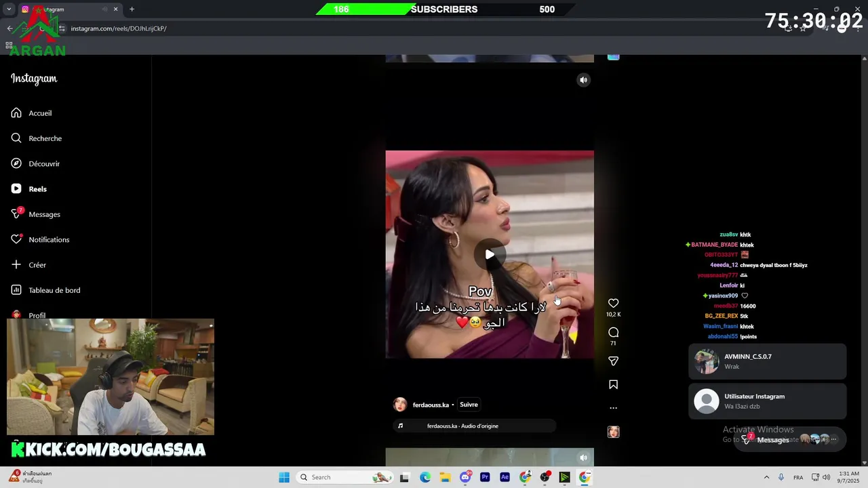
Task: Open volume control in system tray
Action: click(826, 477)
